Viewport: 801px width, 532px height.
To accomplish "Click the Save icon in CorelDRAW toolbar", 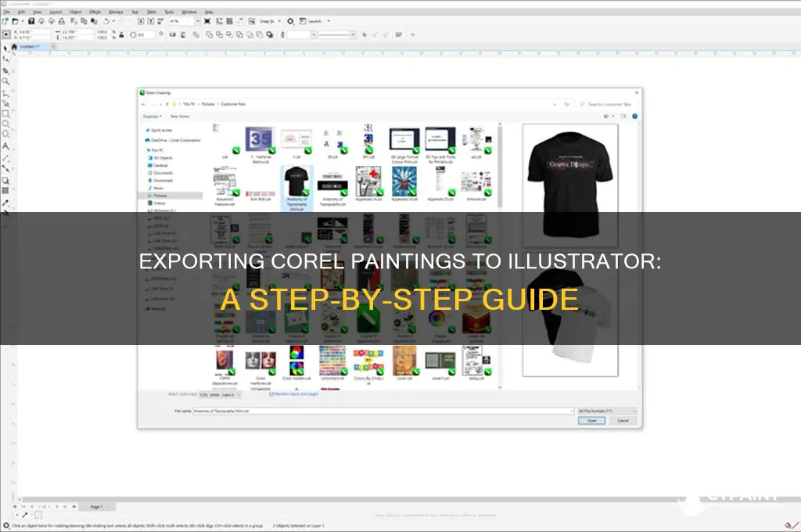I will tap(31, 21).
